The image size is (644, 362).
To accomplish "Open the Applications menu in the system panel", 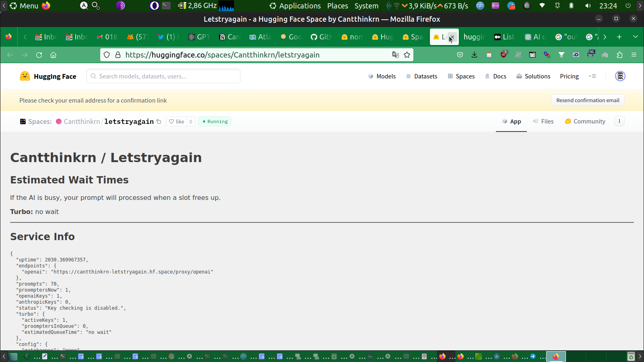I will (x=295, y=6).
